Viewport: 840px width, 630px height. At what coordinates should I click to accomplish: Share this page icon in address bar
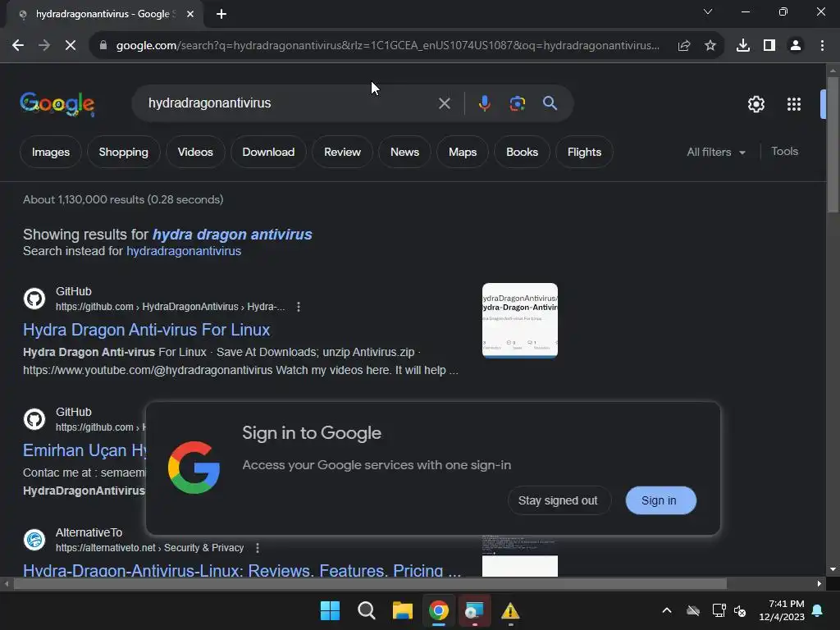(684, 46)
